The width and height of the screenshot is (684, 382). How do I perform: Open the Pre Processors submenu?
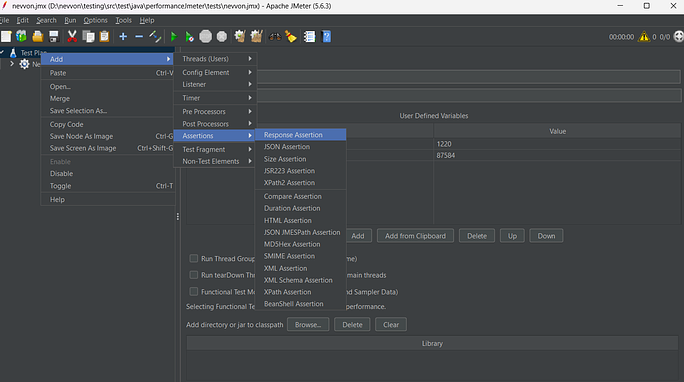tap(215, 112)
